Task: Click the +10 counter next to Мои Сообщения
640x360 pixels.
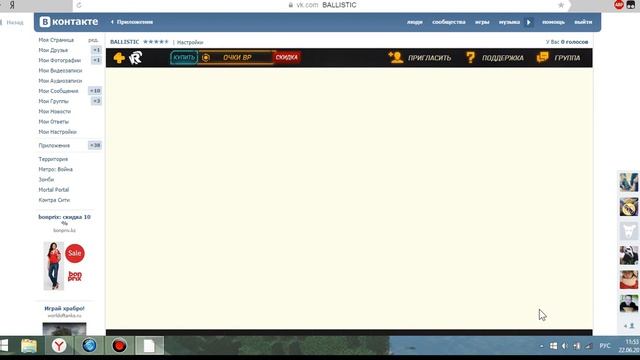Action: [95, 91]
